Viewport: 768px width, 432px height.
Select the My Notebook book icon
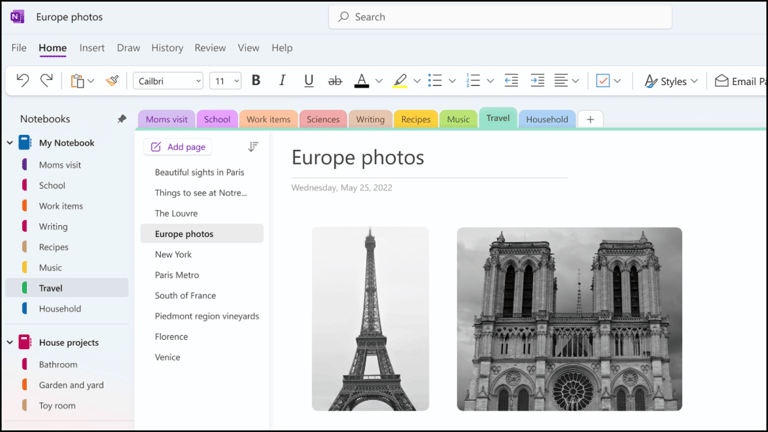pos(24,143)
